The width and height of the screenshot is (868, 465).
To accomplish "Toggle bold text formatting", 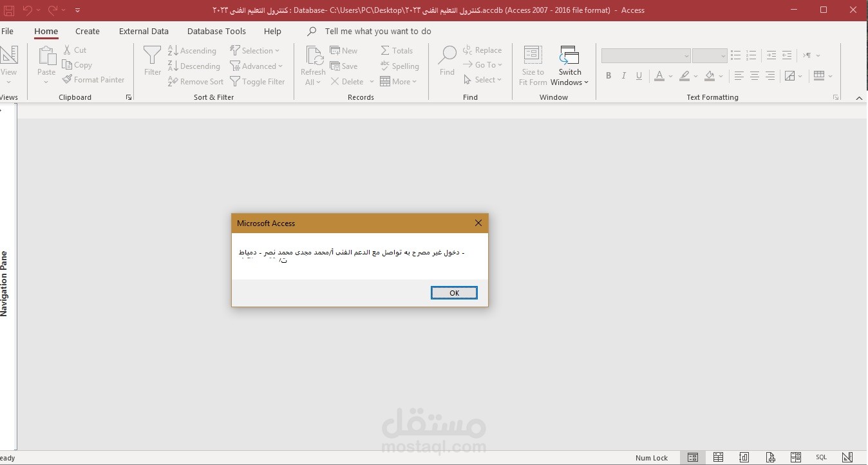I will pyautogui.click(x=608, y=75).
